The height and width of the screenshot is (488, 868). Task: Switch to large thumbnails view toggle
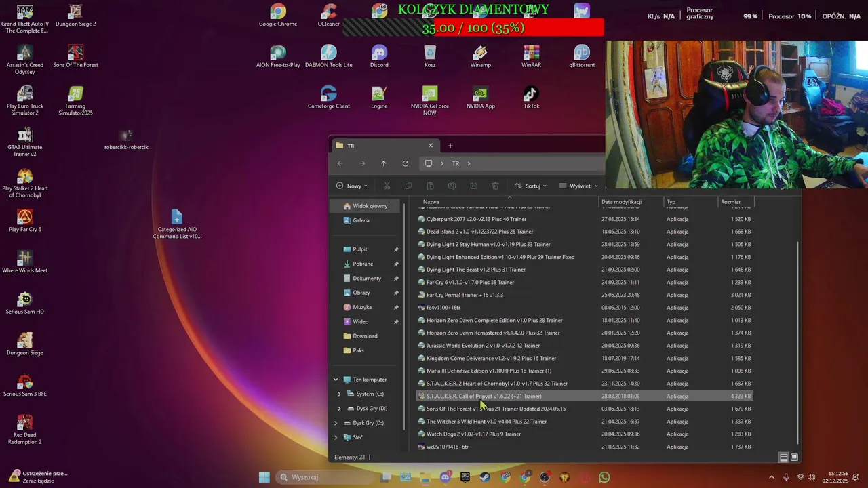click(x=794, y=457)
